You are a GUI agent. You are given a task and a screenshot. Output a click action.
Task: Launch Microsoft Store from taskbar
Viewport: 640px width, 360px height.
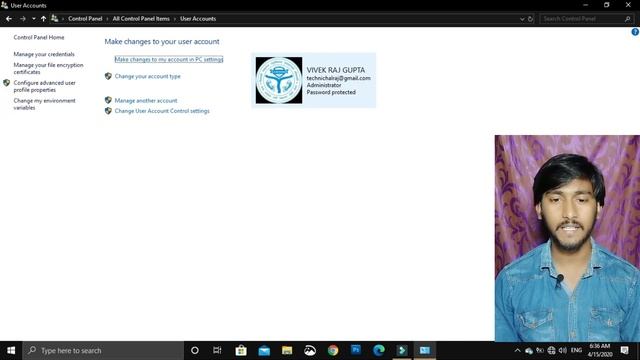[x=241, y=351]
